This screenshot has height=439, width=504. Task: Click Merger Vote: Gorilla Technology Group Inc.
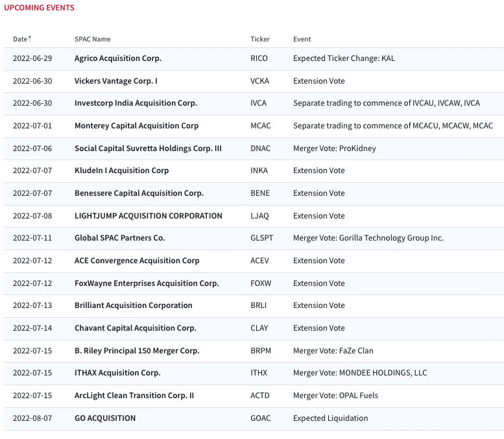tap(368, 238)
